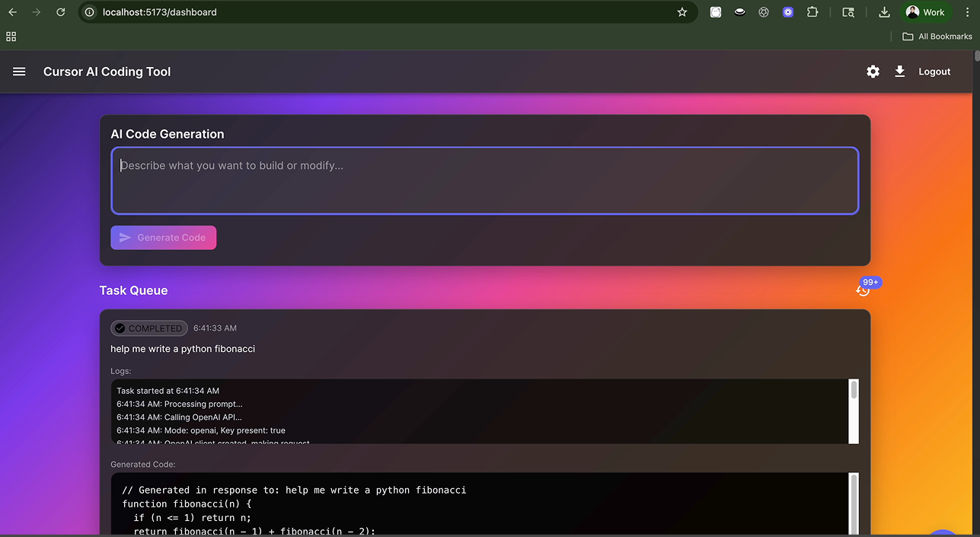Viewport: 980px width, 537px height.
Task: Open task history icon with 99+ badge
Action: (863, 290)
